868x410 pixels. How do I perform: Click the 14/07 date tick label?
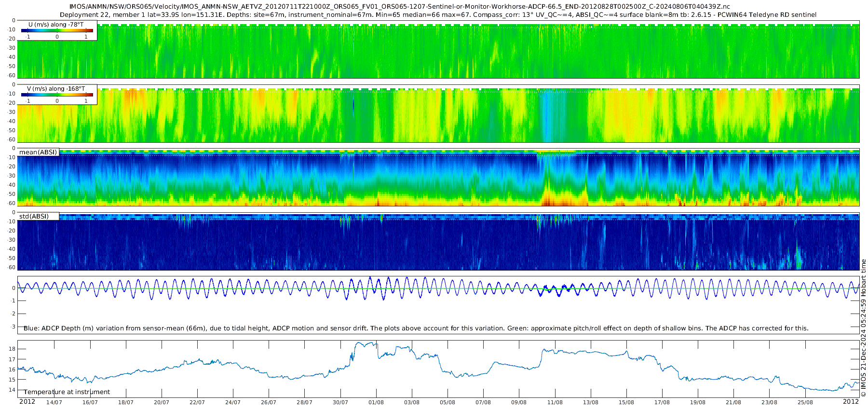pyautogui.click(x=54, y=402)
